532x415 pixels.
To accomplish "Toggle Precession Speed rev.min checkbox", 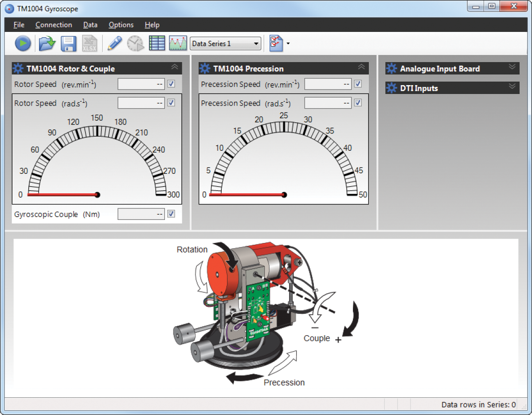I will point(358,84).
